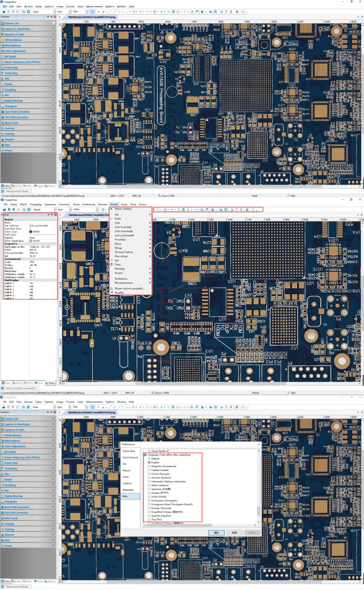Select the Default language radio button
The image size is (364, 589).
(x=149, y=459)
